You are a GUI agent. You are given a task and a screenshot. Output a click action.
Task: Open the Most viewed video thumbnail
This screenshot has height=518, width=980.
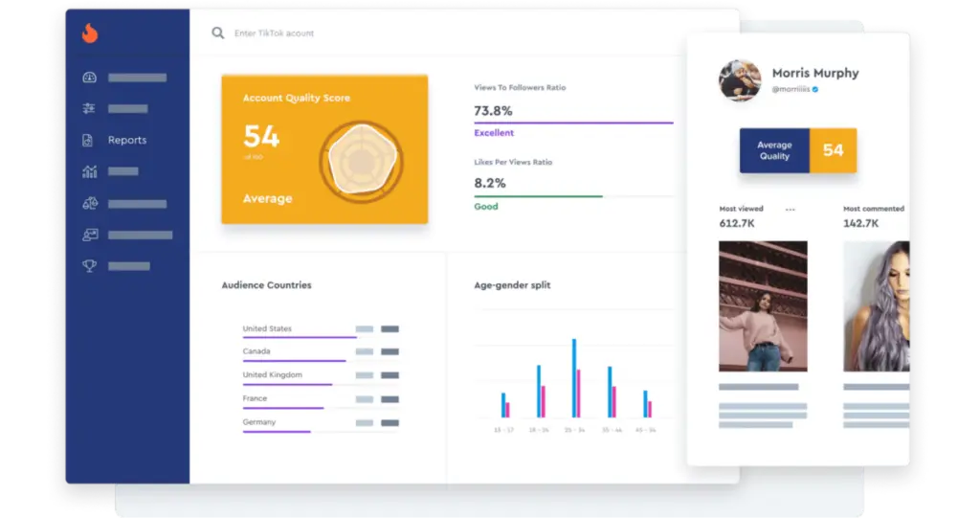(763, 305)
